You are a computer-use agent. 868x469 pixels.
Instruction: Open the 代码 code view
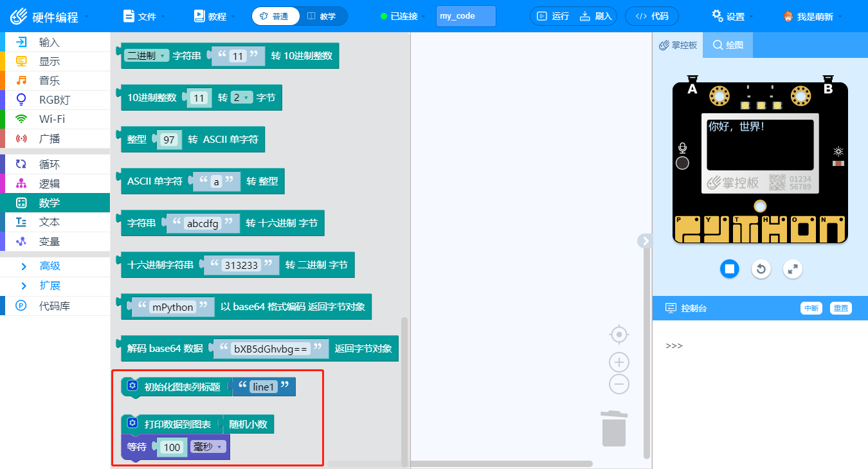651,16
